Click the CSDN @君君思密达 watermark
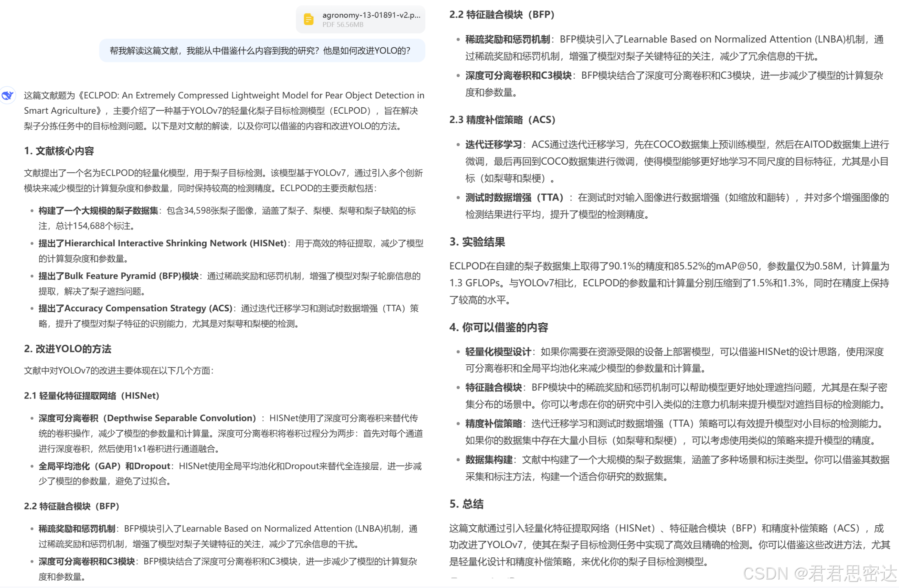The image size is (899, 588). click(x=819, y=573)
